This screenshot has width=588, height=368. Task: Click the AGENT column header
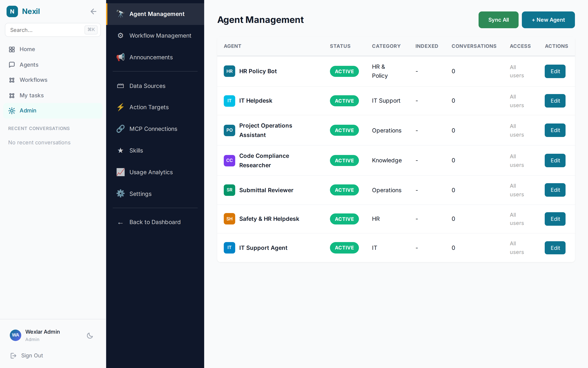[232, 46]
